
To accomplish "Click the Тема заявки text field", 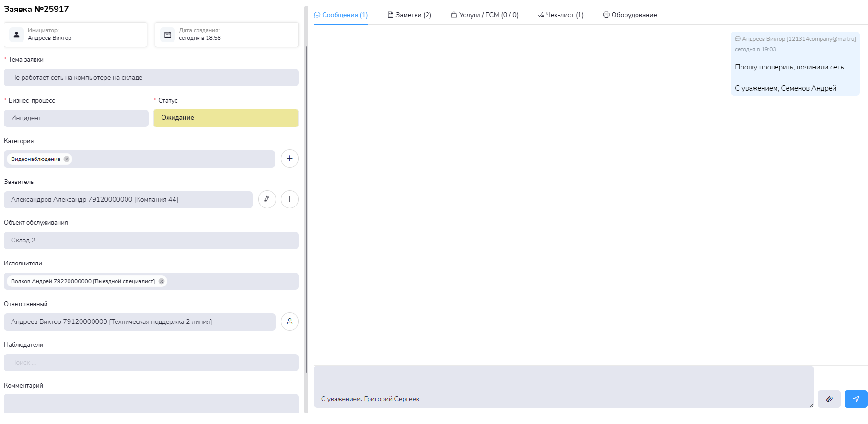I will [x=151, y=78].
